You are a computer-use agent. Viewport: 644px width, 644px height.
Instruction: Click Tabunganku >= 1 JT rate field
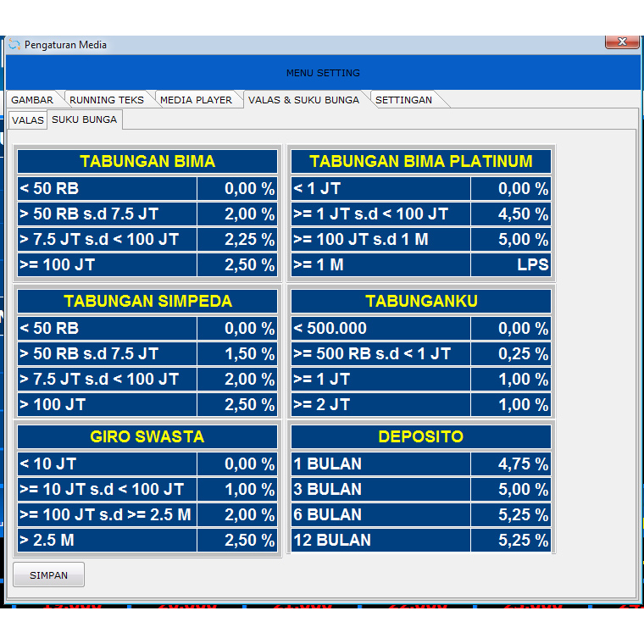click(511, 379)
